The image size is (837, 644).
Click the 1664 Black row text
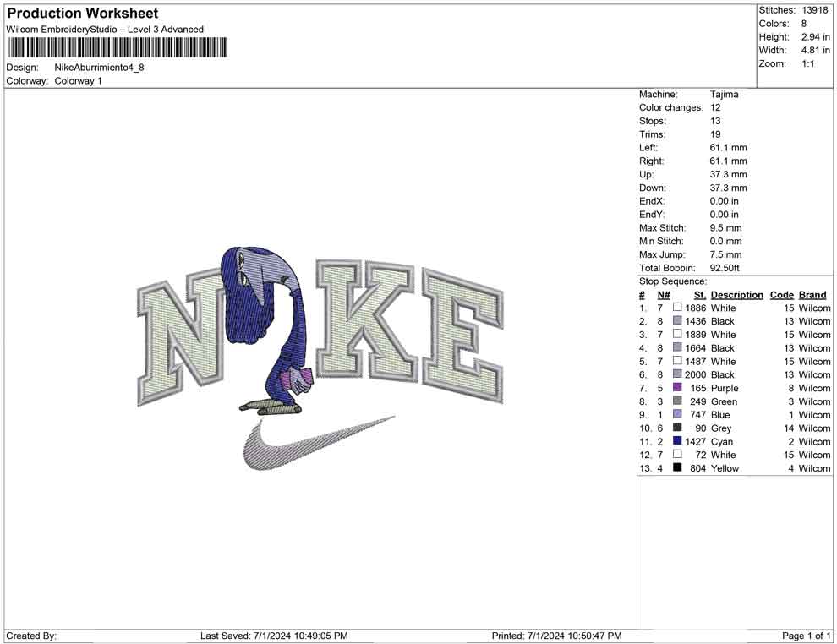(x=710, y=348)
